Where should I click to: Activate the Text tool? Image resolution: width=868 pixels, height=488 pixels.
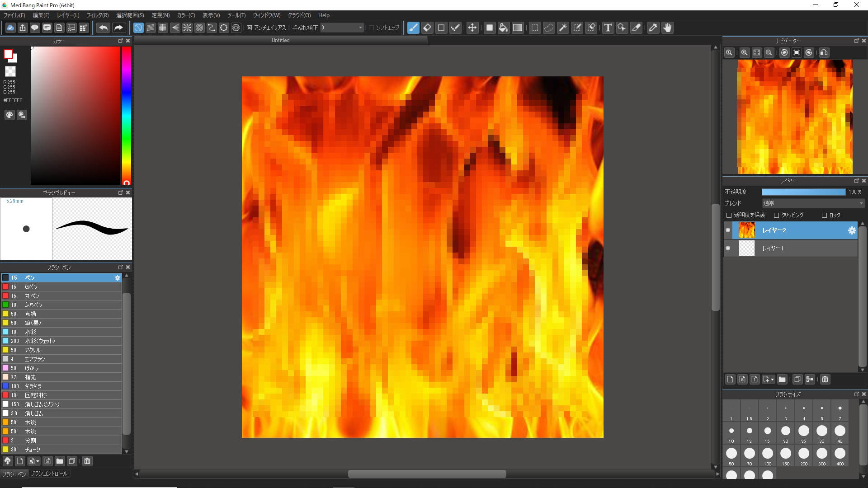click(608, 28)
